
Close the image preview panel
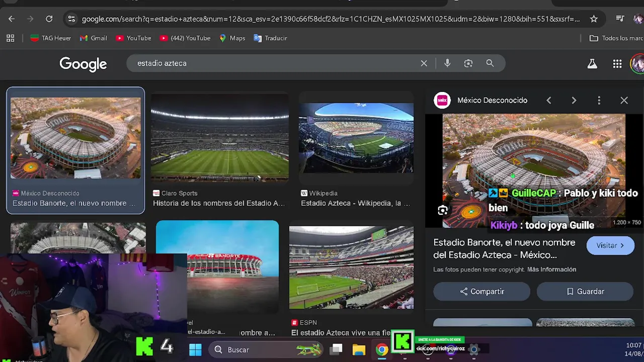624,101
